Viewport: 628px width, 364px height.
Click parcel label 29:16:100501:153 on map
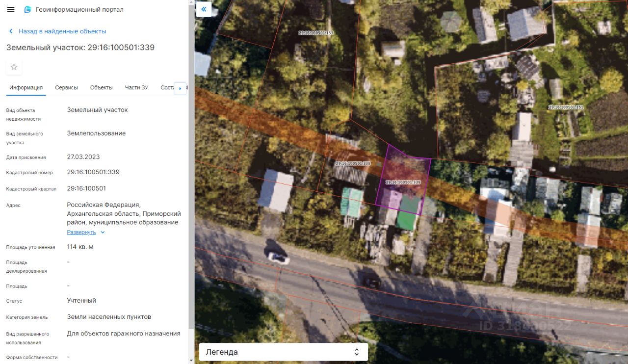(x=316, y=33)
